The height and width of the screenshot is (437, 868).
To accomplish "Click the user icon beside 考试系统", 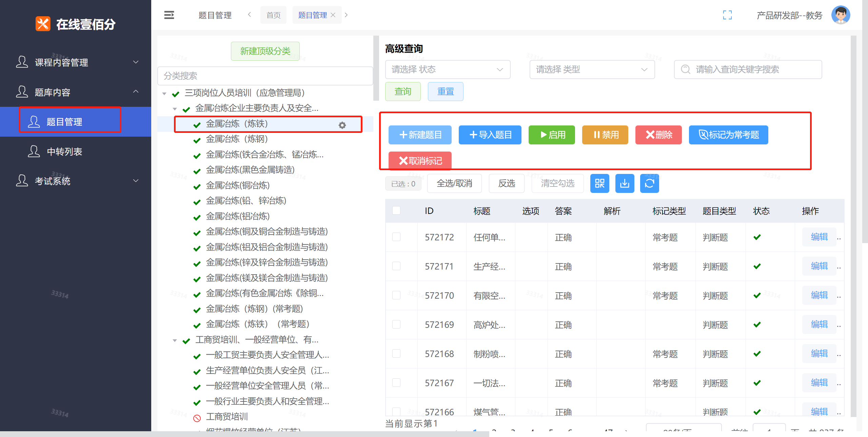I will [x=22, y=181].
